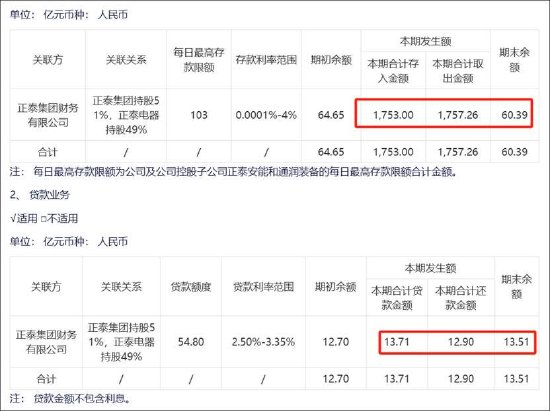The width and height of the screenshot is (550, 411).
Task: Click 13.51 in the loan 合计 row
Action: (x=516, y=379)
